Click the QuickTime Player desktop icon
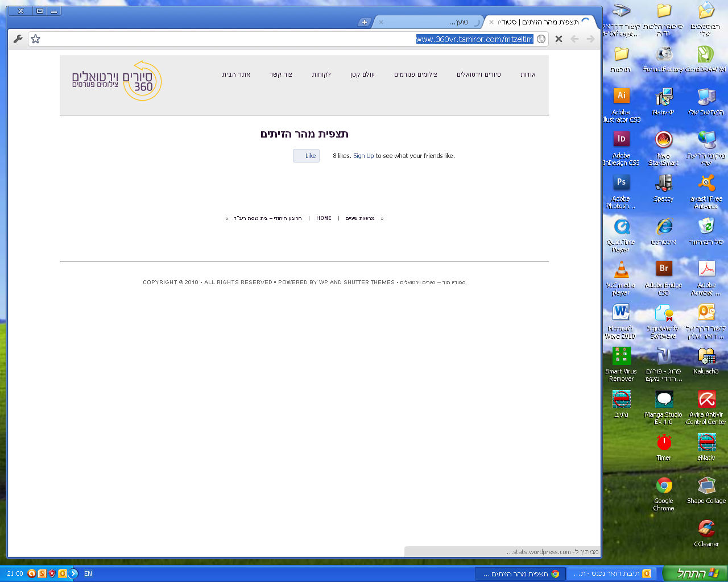 pos(621,235)
